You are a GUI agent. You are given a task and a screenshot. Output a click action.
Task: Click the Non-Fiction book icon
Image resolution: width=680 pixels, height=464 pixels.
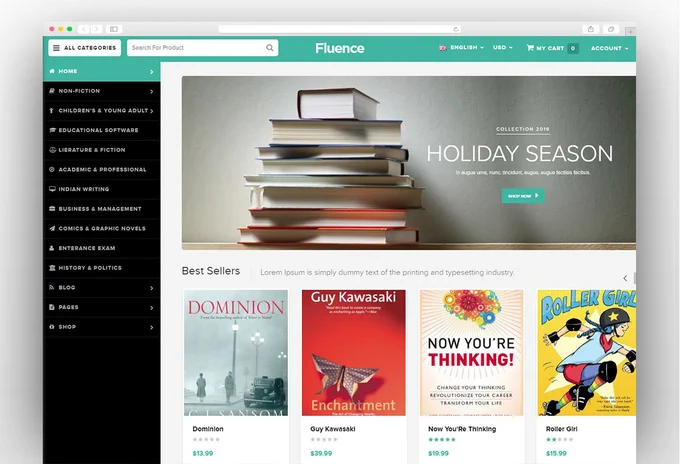[52, 91]
